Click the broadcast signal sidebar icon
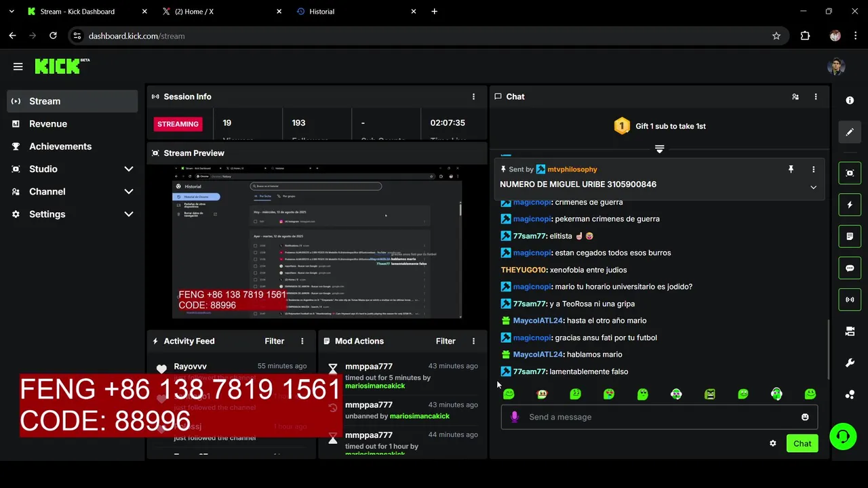 click(x=850, y=300)
